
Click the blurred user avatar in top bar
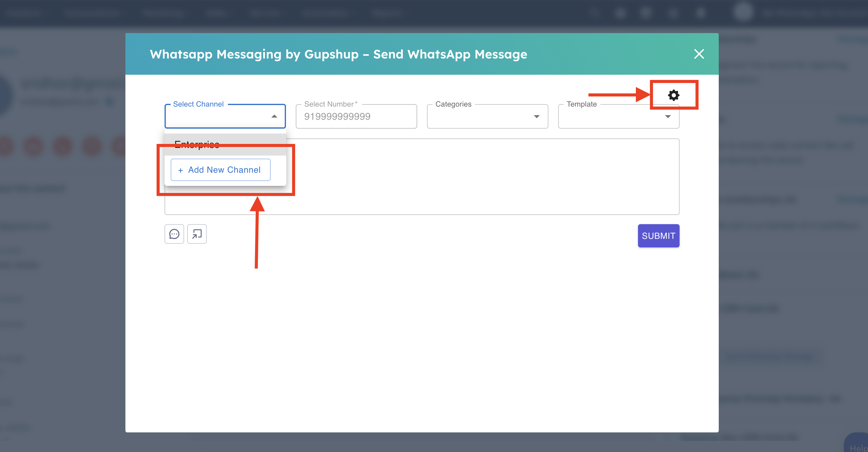[x=743, y=12]
